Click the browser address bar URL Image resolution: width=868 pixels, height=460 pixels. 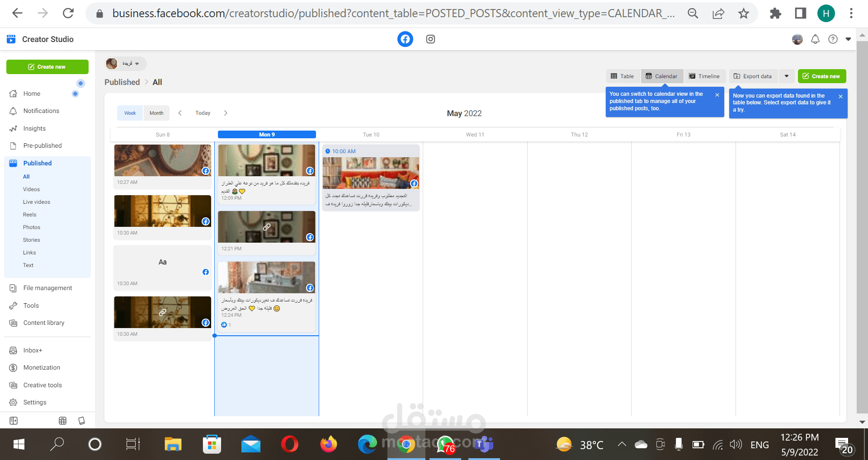393,14
